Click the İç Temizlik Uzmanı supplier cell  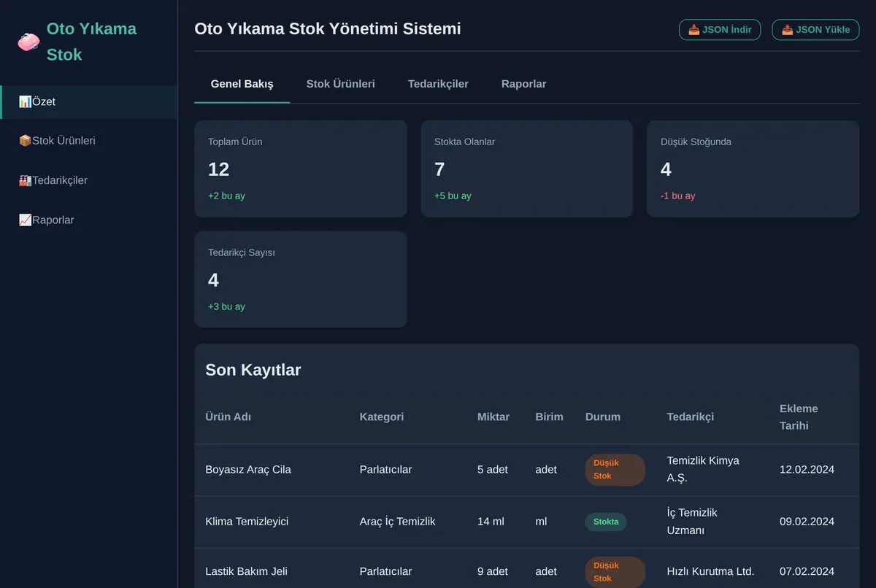[692, 522]
